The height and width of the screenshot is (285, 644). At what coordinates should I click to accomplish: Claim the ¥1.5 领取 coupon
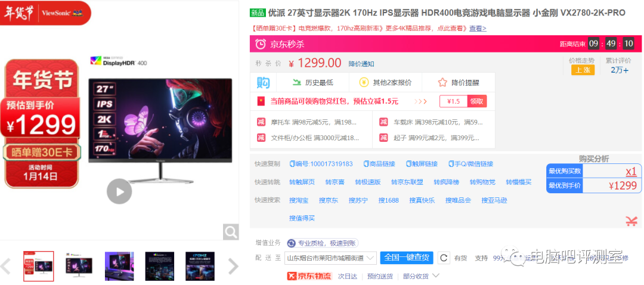click(x=476, y=101)
